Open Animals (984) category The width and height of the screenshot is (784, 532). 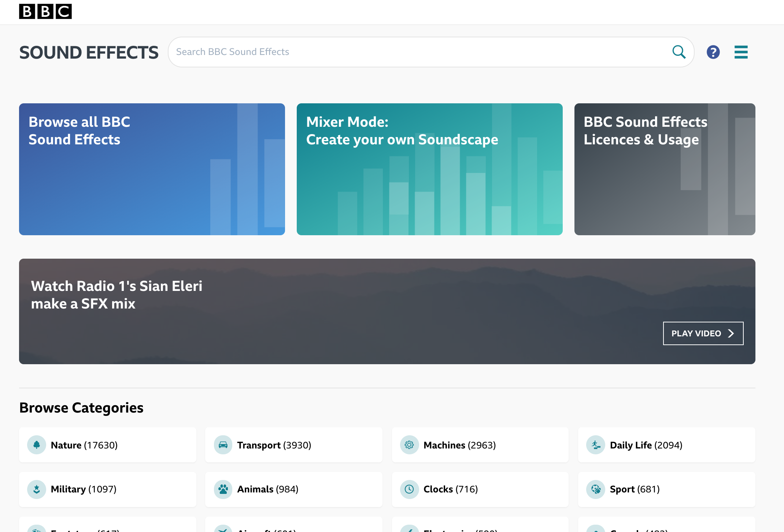click(x=294, y=489)
